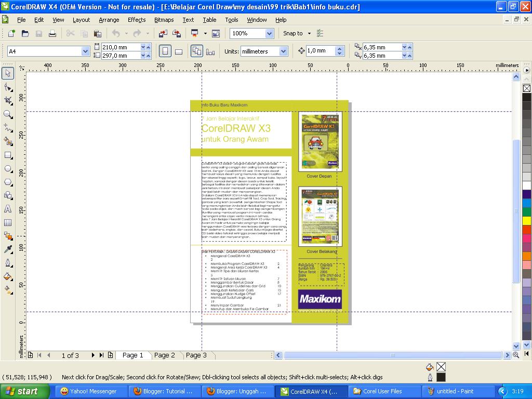Click the Save disk icon
The height and width of the screenshot is (399, 532).
(38, 33)
